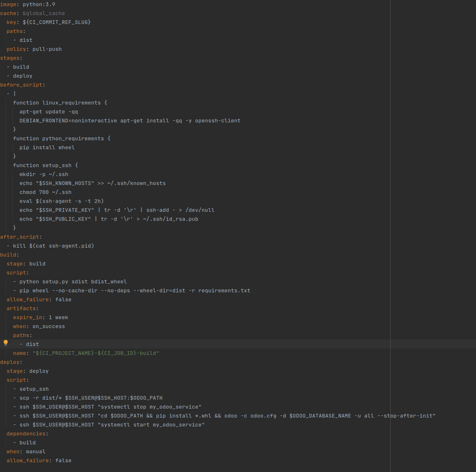This screenshot has width=476, height=472.
Task: Click 'function linux_requirements {' line
Action: click(x=60, y=103)
